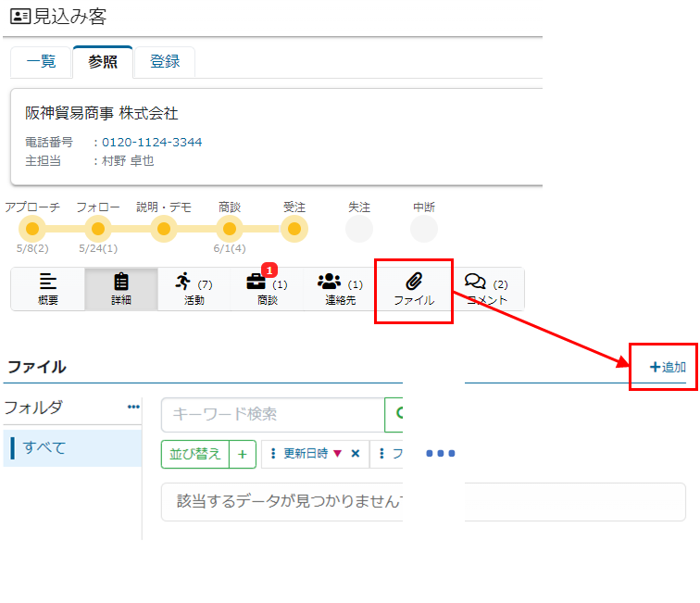Screen dimensions: 700x603
Task: Switch to the 登録 registration tab
Action: pos(165,62)
